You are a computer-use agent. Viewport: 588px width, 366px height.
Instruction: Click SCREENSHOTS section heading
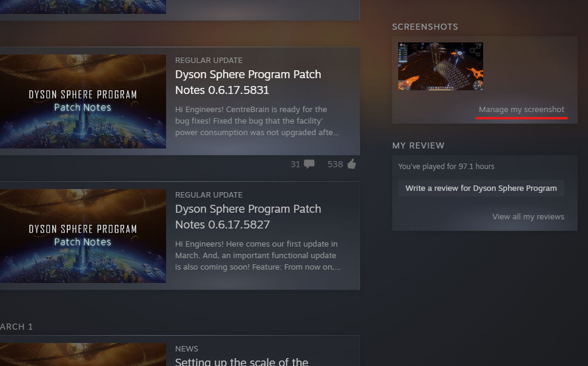click(425, 27)
